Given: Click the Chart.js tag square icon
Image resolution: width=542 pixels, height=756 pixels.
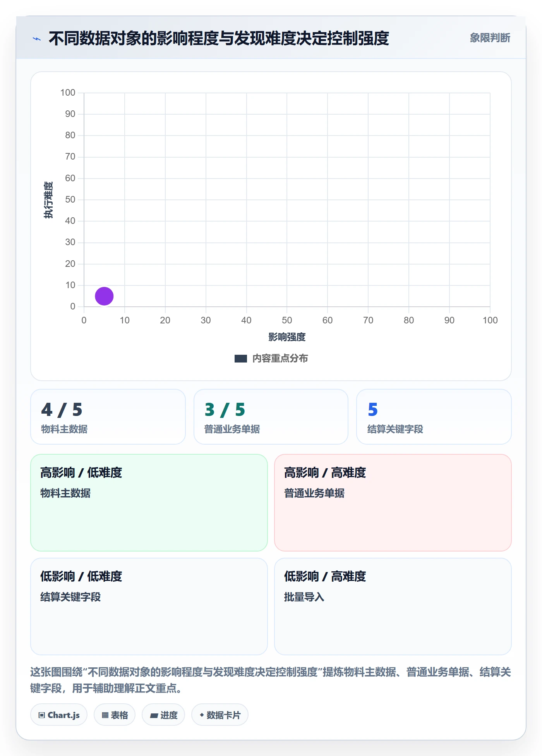Looking at the screenshot, I should (42, 715).
